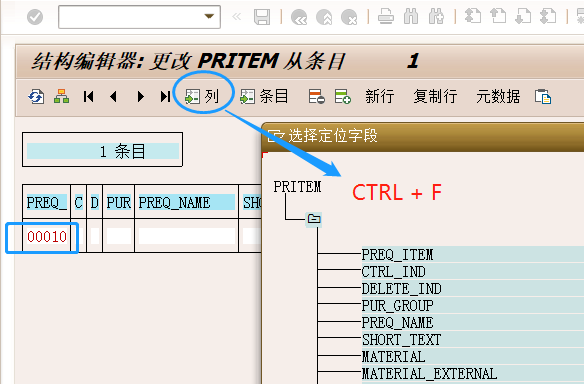Select PUR_GROUP field in the tree

[x=398, y=306]
